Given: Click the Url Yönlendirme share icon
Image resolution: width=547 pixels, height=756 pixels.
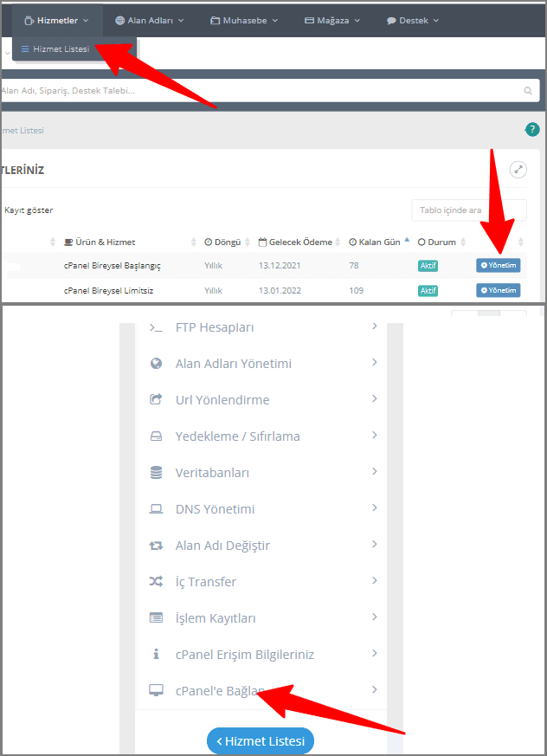Looking at the screenshot, I should coord(156,399).
